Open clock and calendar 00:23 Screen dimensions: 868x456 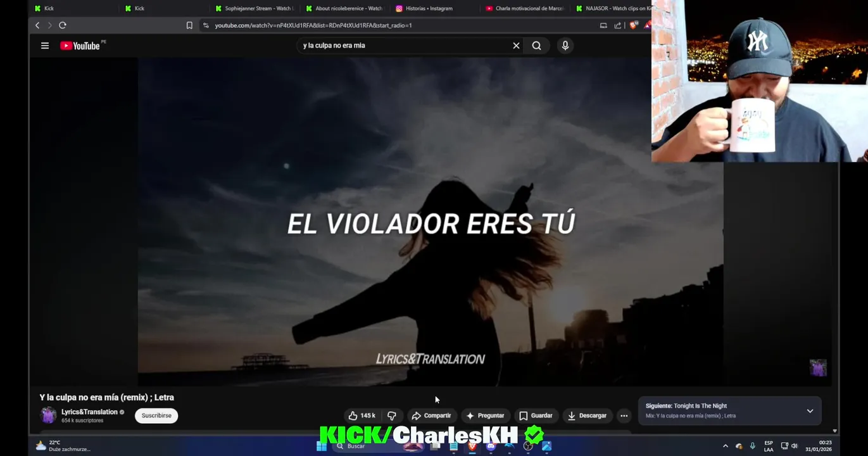[x=819, y=446]
